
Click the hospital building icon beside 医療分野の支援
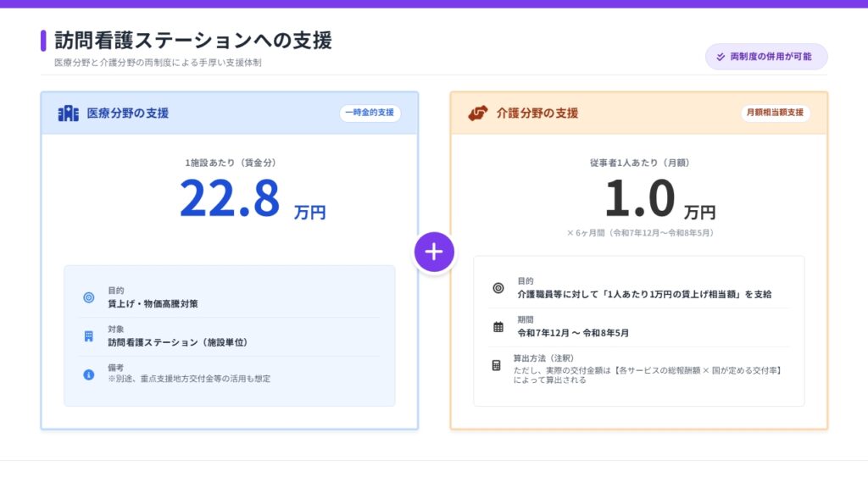pos(68,114)
